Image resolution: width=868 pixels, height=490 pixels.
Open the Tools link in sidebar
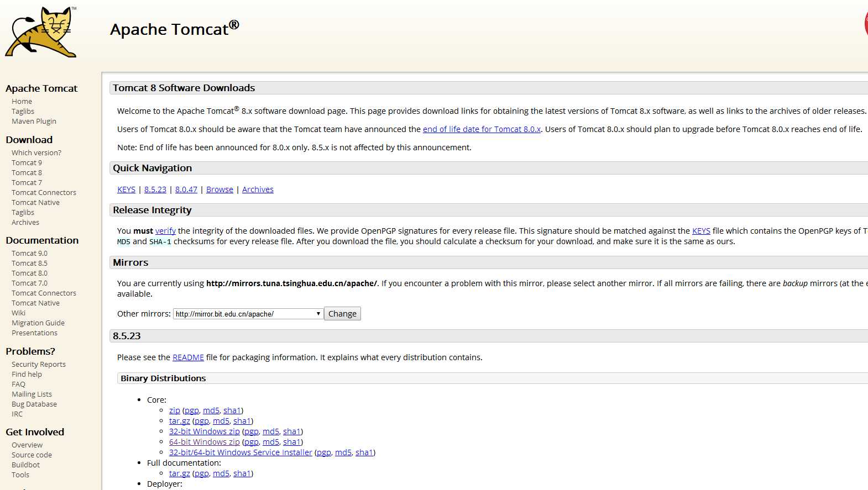click(20, 475)
